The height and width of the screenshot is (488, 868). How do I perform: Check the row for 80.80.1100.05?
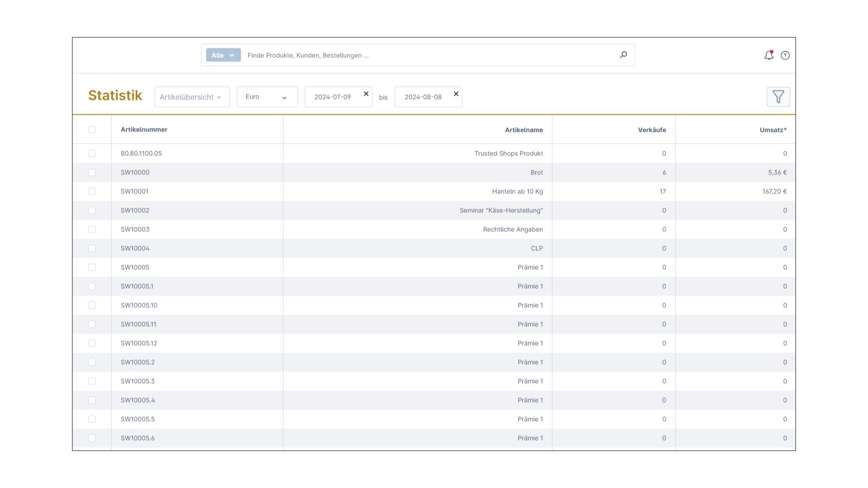tap(92, 154)
